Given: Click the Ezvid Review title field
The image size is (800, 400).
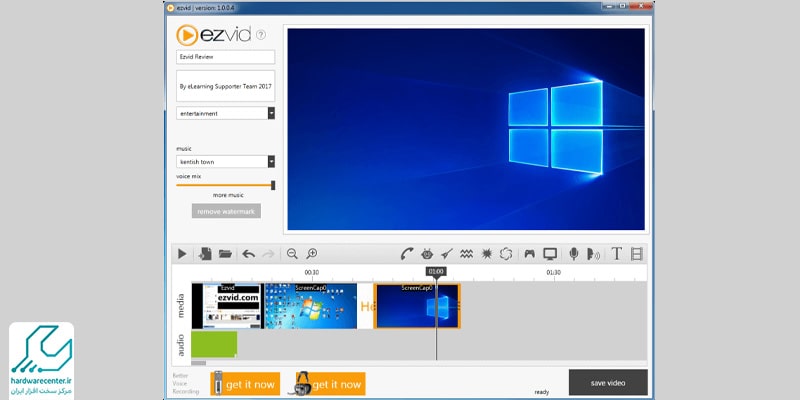Looking at the screenshot, I should tap(226, 57).
